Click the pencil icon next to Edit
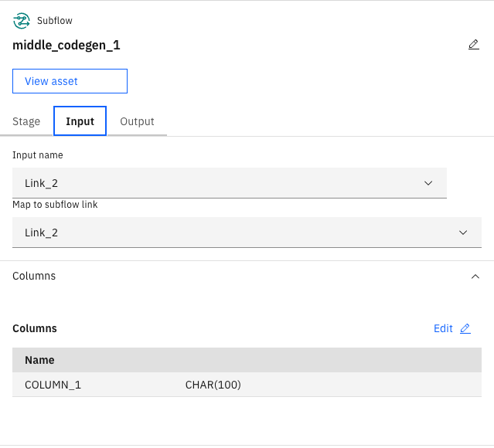The image size is (494, 448). point(465,328)
